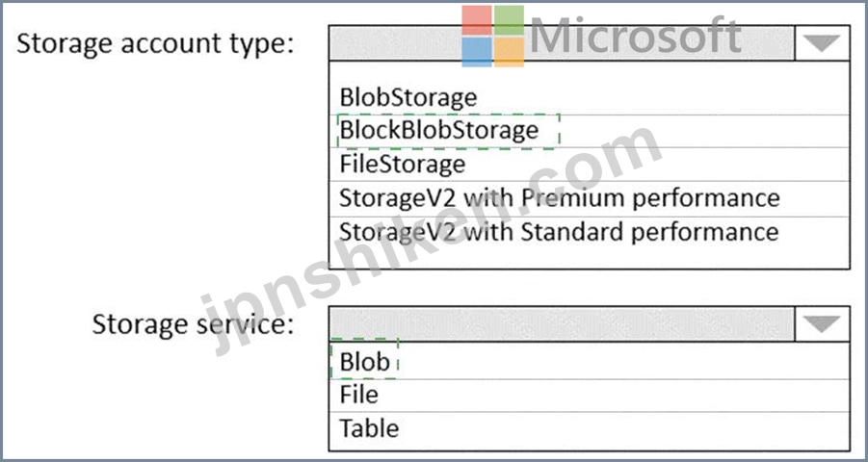Click the Microsoft wordmark text

click(x=636, y=35)
